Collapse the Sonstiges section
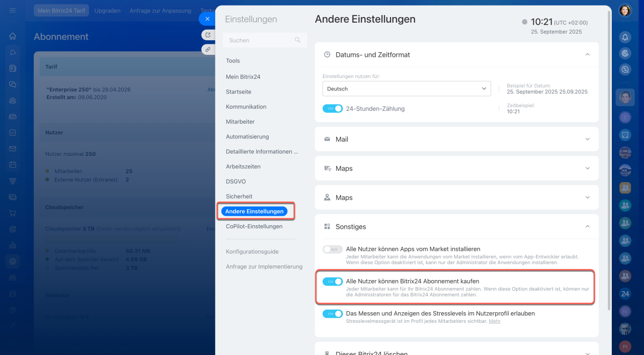The height and width of the screenshot is (355, 644). tap(587, 227)
